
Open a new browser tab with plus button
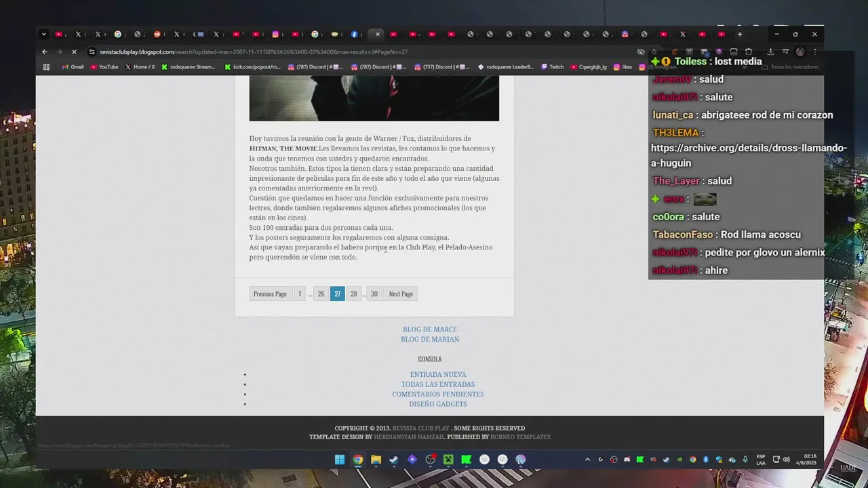tap(740, 34)
